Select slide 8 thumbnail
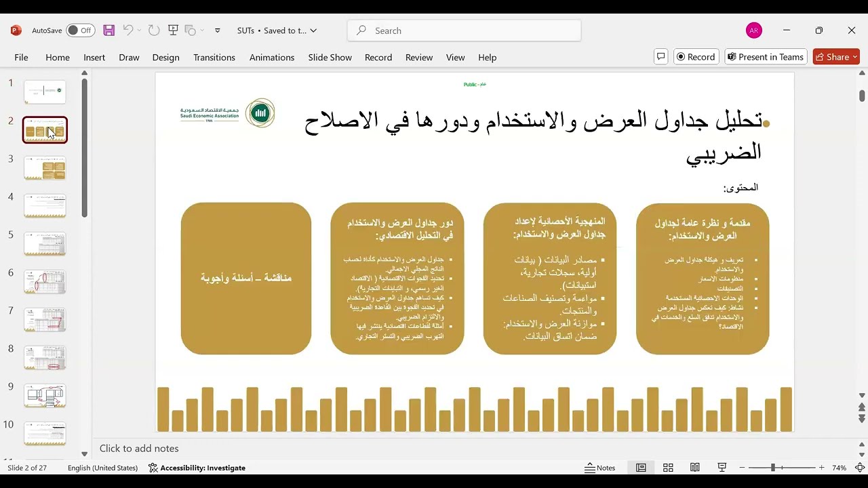This screenshot has height=488, width=868. (x=45, y=357)
